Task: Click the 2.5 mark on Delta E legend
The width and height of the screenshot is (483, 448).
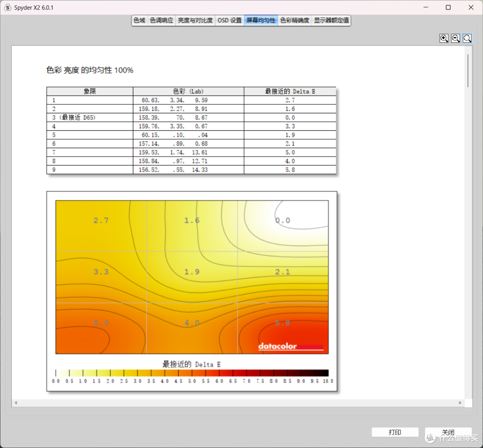Action: tap(124, 381)
